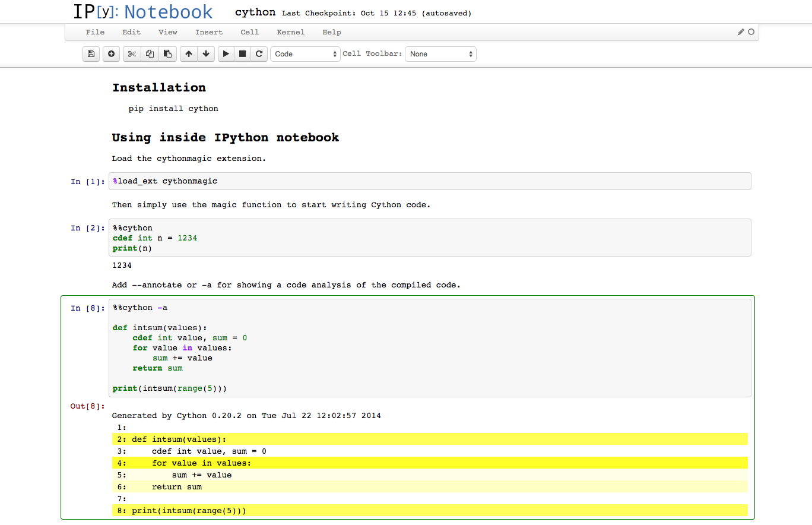Open the cell type Code dropdown
Image resolution: width=812 pixels, height=525 pixels.
point(305,54)
